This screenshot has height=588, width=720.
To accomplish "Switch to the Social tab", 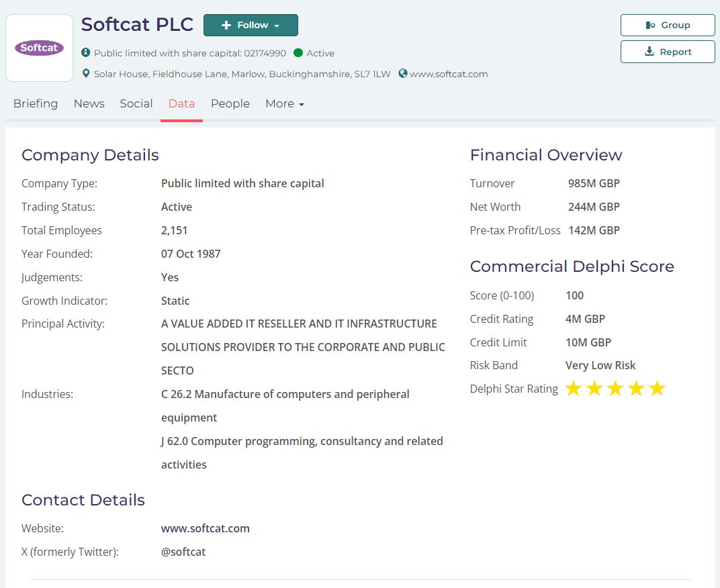I will click(136, 104).
